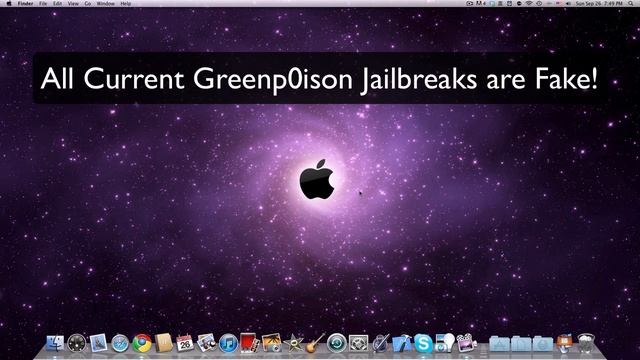Open the movie camera screen recorder icon
Screen dimensions: 640x360
pyautogui.click(x=467, y=343)
